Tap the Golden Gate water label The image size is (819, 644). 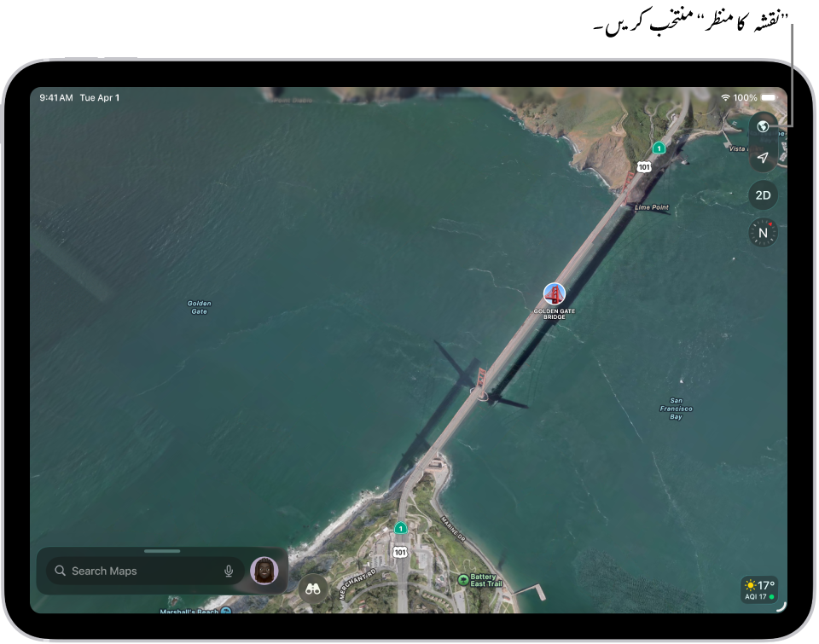click(199, 307)
